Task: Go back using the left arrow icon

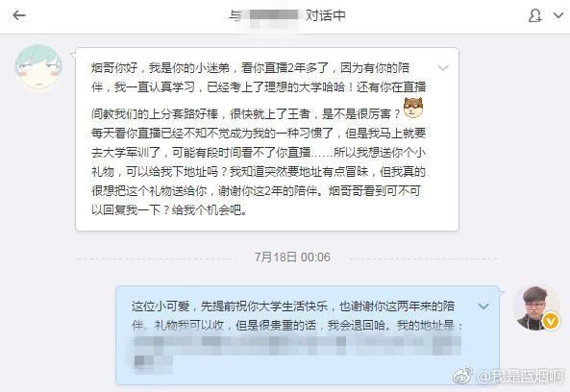Action: pyautogui.click(x=19, y=15)
